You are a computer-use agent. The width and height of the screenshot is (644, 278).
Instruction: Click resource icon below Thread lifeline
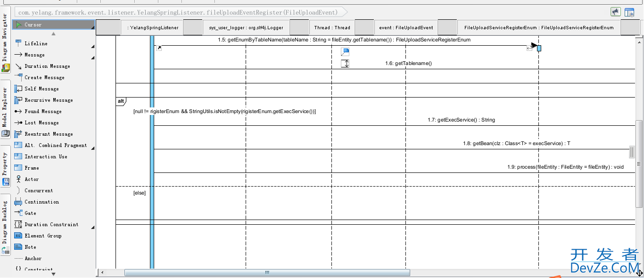point(345,52)
